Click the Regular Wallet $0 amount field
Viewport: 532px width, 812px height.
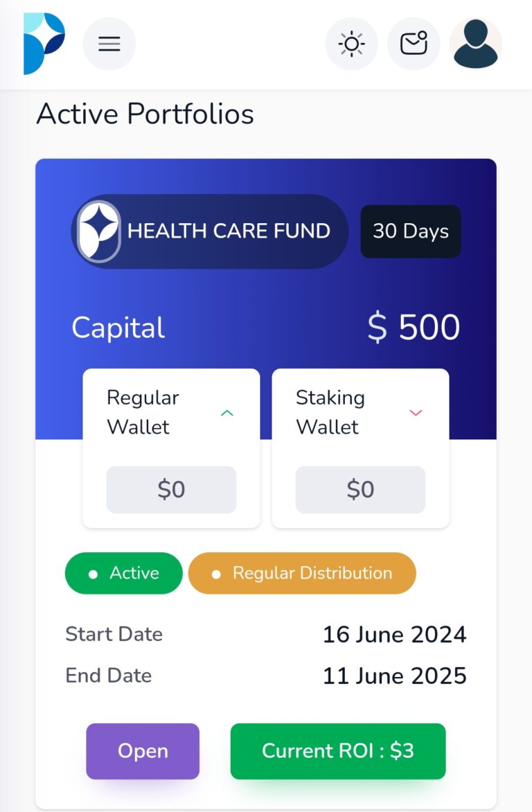coord(171,490)
